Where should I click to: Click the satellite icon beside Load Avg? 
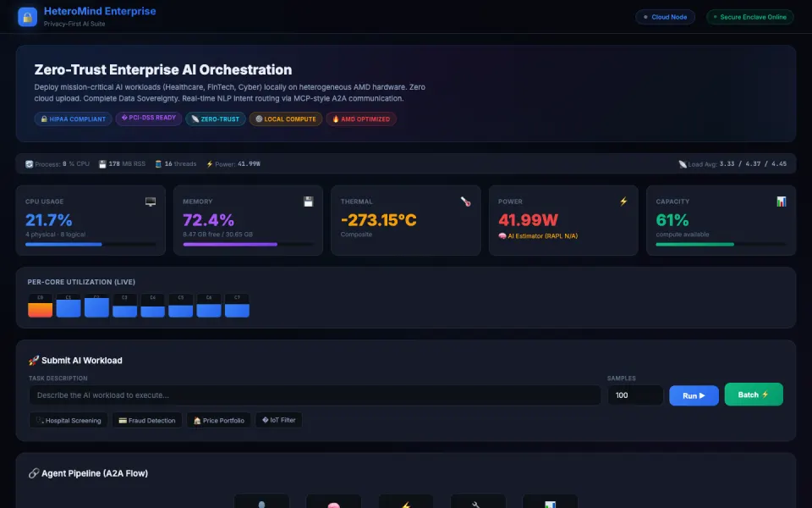683,164
